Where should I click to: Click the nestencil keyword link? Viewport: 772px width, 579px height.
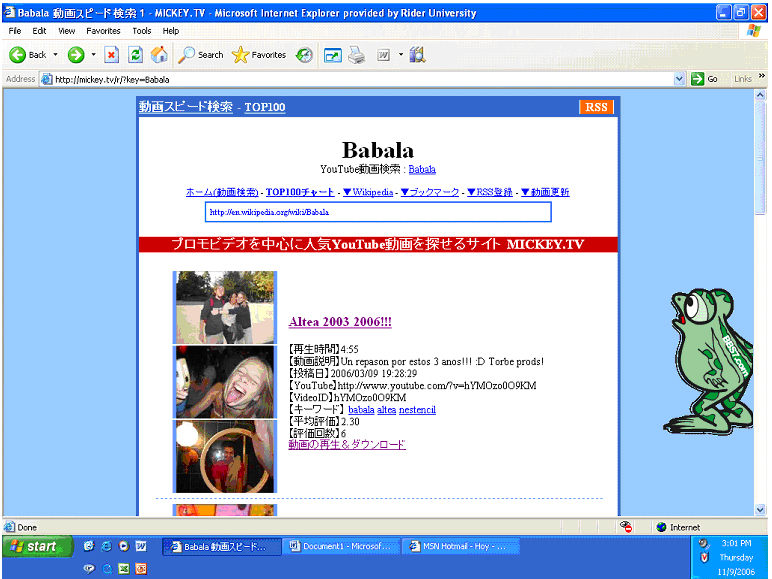[418, 410]
